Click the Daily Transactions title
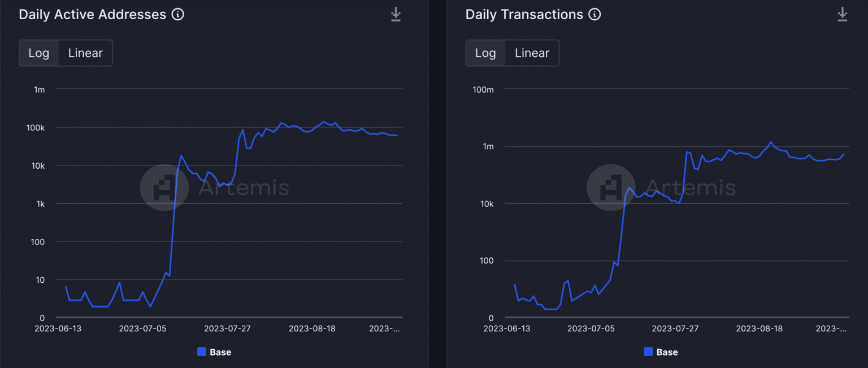Viewport: 868px width, 368px height. click(x=524, y=15)
